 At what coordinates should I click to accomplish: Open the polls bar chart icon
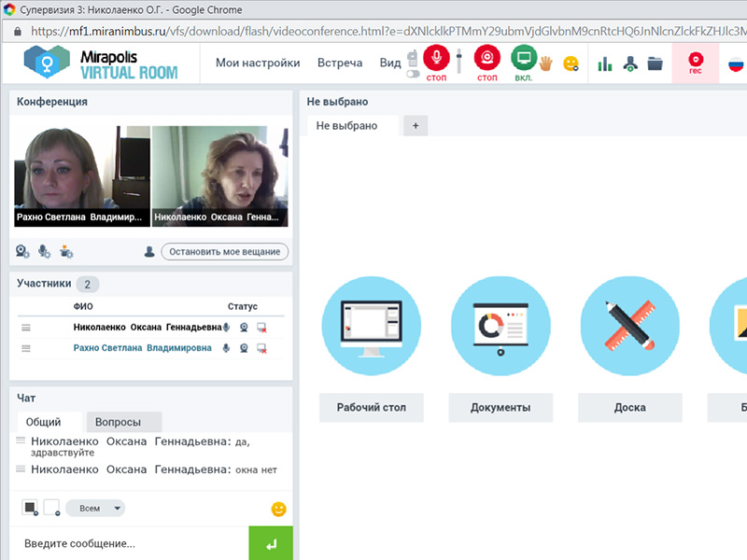tap(604, 63)
